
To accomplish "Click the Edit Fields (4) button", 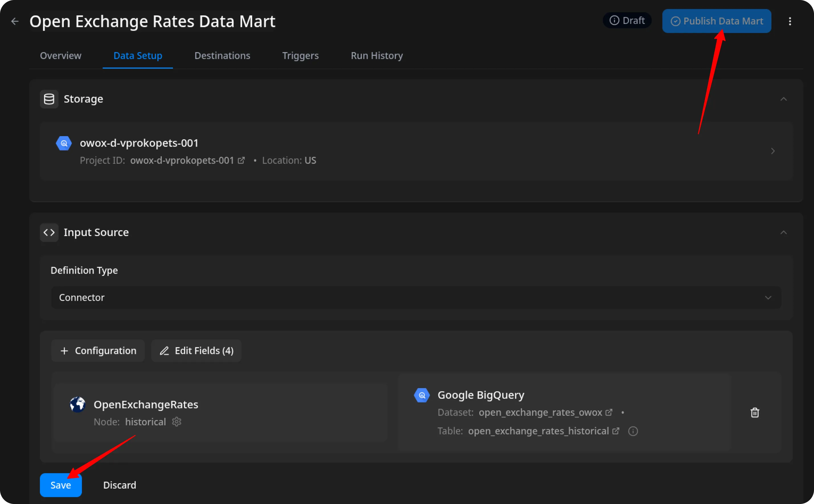I will click(196, 351).
